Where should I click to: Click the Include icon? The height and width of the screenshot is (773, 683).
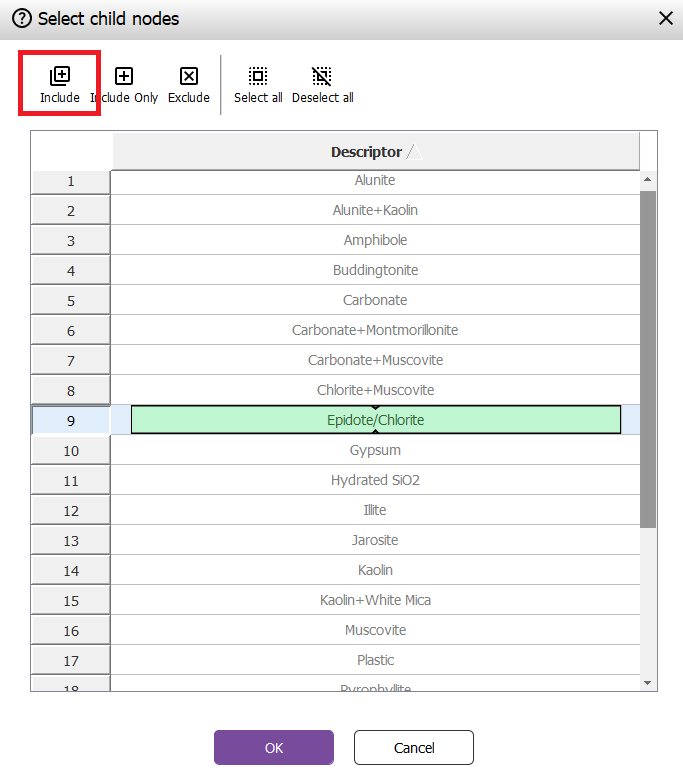click(x=60, y=76)
